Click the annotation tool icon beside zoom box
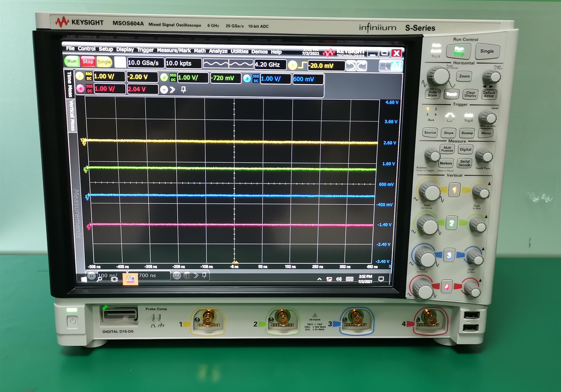 [x=396, y=66]
